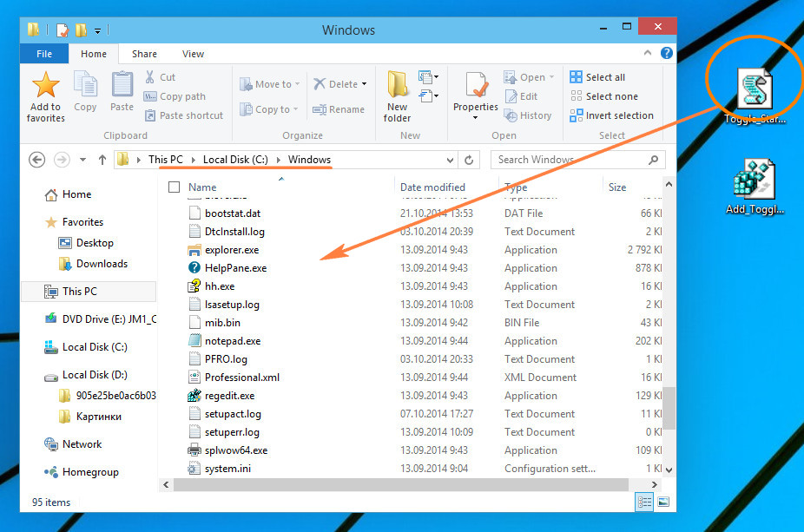Click the horizontal scrollbar at the bottom
The image size is (804, 532).
(x=400, y=484)
